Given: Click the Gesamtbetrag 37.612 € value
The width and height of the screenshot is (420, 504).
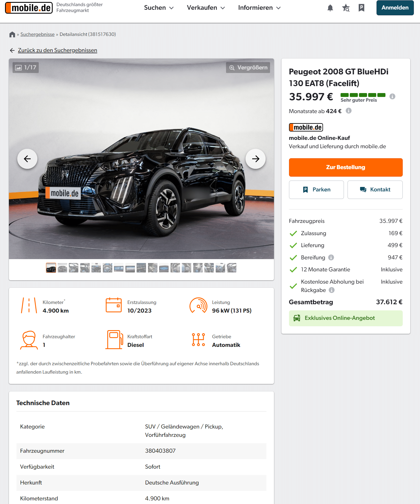Looking at the screenshot, I should click(389, 302).
